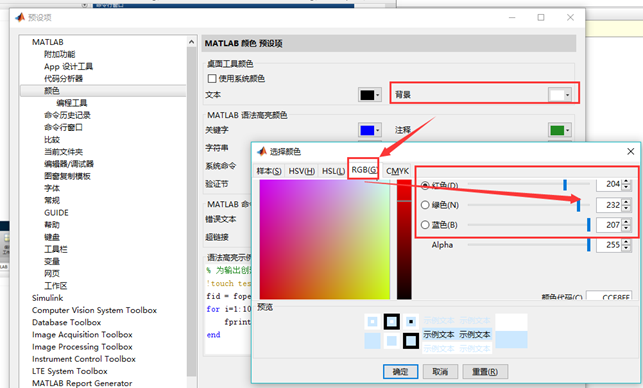Screen dimensions: 643x388
Task: Switch to the CMYK tab
Action: click(x=397, y=171)
